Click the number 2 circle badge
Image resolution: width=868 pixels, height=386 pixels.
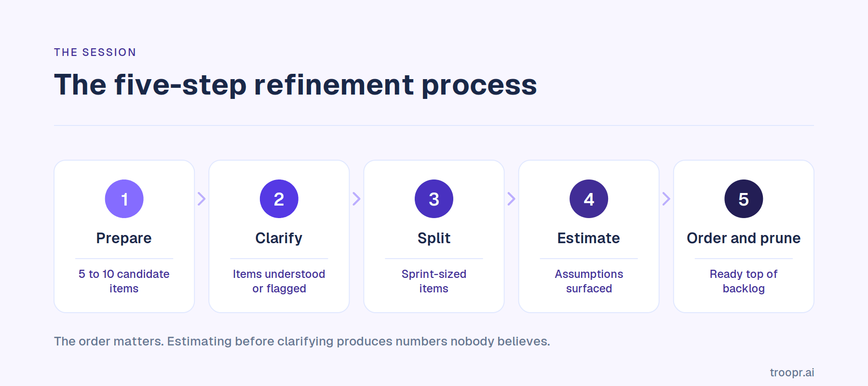pyautogui.click(x=279, y=199)
